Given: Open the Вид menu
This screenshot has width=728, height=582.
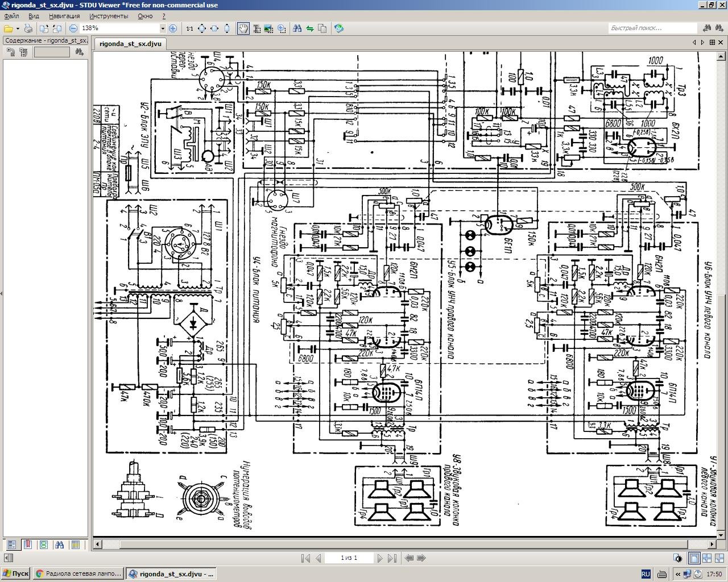Looking at the screenshot, I should (x=34, y=16).
